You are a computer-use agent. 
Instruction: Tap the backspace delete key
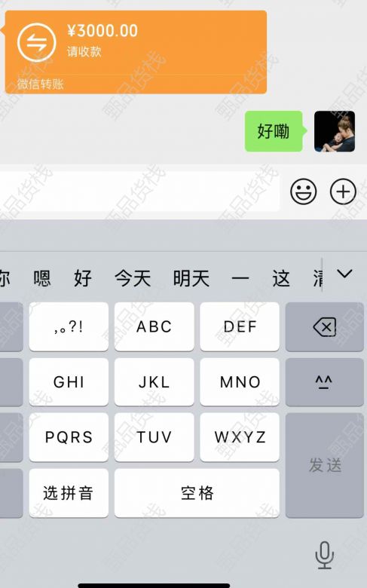pyautogui.click(x=325, y=327)
